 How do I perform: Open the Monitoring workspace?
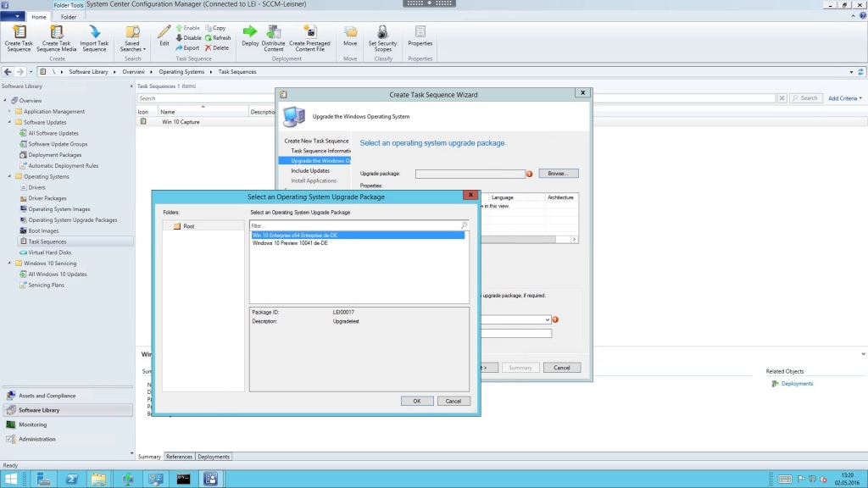point(68,424)
